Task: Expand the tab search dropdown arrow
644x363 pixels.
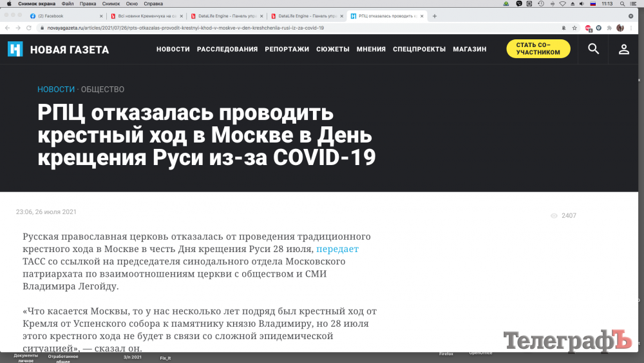Action: [x=630, y=16]
